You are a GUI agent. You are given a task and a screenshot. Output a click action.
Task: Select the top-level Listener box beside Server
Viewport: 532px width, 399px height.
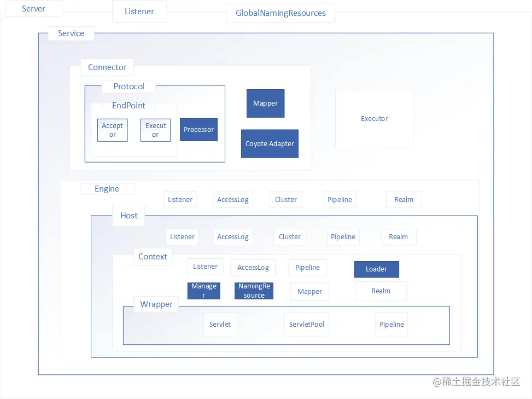(139, 11)
